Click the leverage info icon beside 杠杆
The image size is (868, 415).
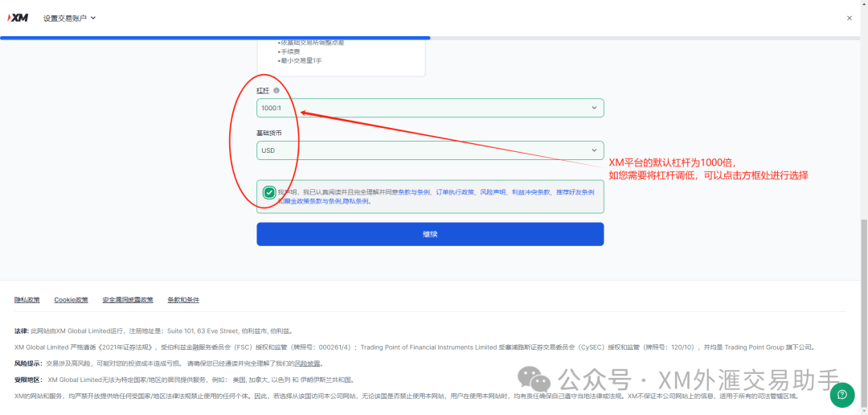coord(276,90)
